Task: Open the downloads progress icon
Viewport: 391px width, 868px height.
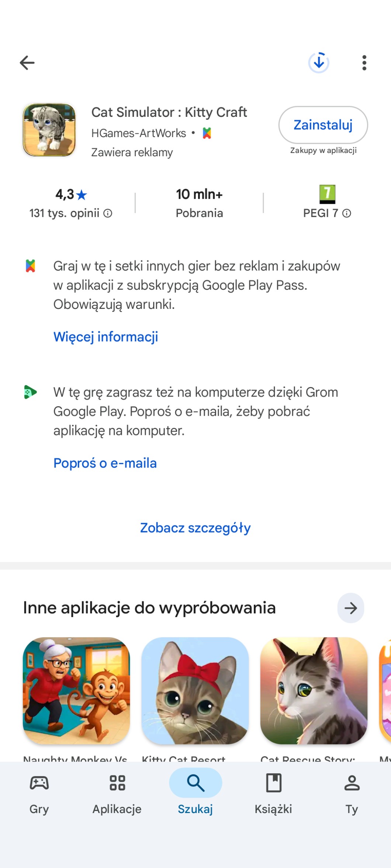Action: click(x=319, y=63)
